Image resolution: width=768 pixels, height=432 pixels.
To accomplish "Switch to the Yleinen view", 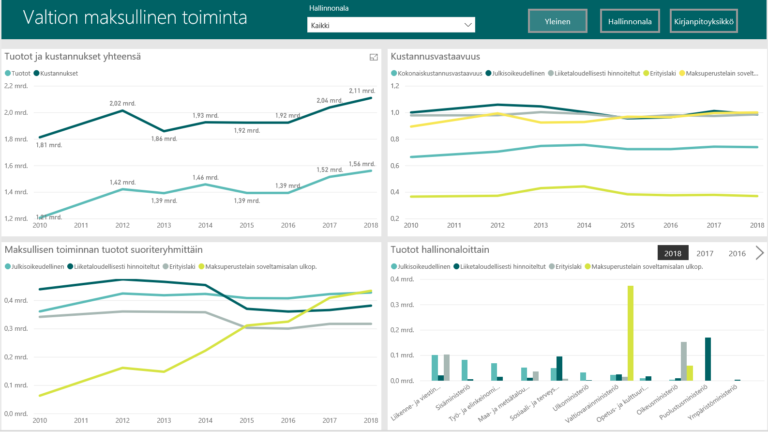I will [557, 21].
